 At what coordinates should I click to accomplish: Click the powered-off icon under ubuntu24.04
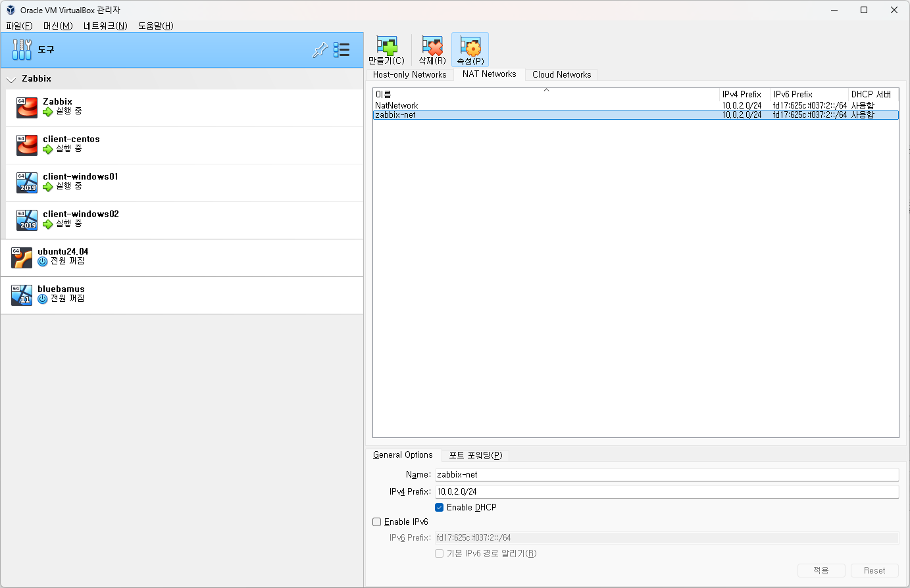pyautogui.click(x=43, y=261)
